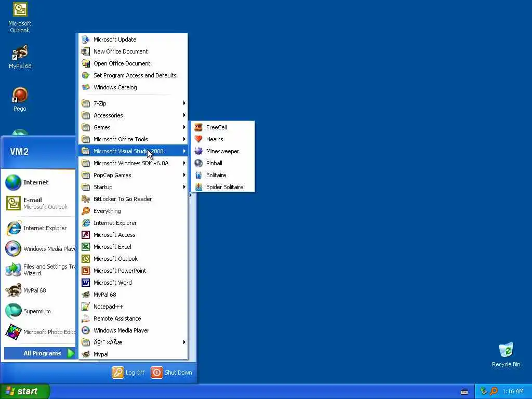
Task: Open Microsoft Outlook from All Programs list
Action: click(x=133, y=259)
